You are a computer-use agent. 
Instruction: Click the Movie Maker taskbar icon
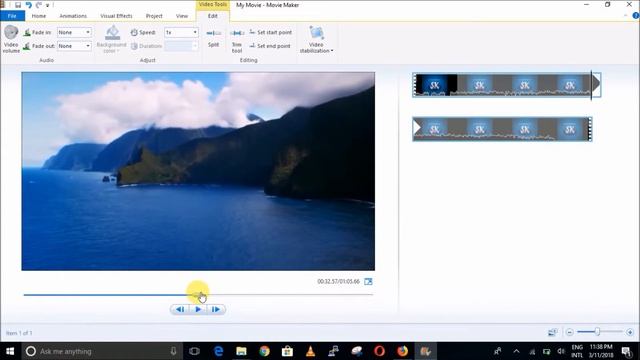click(425, 351)
